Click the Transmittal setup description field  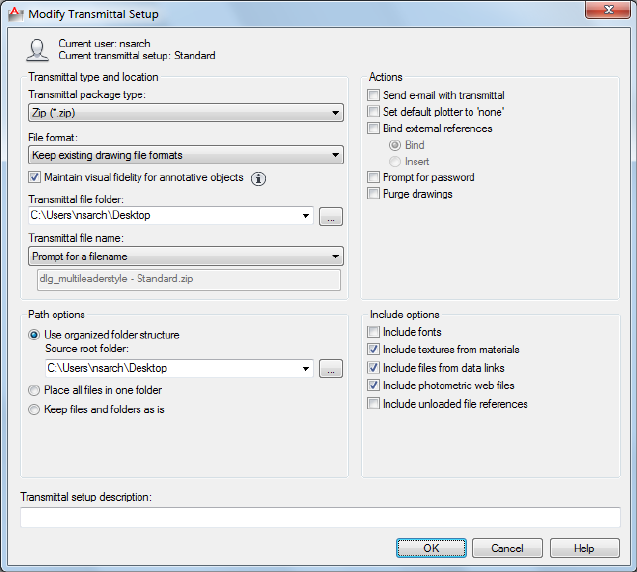click(x=320, y=517)
